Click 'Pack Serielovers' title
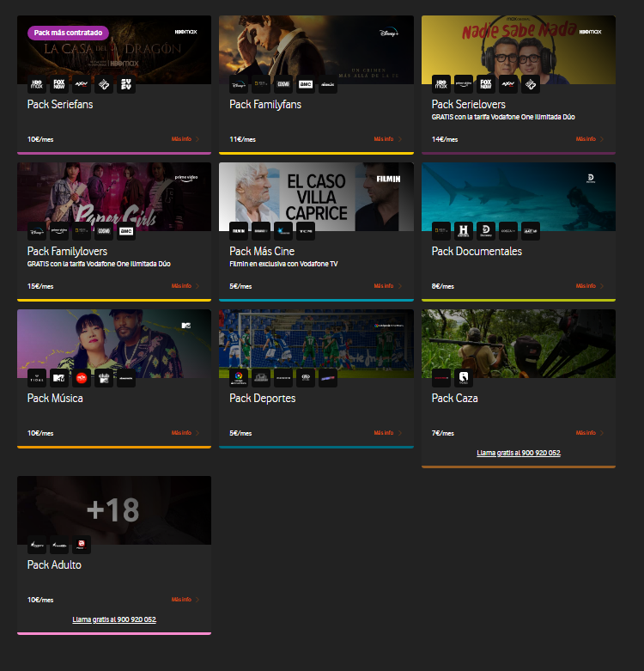The width and height of the screenshot is (644, 671). 468,105
